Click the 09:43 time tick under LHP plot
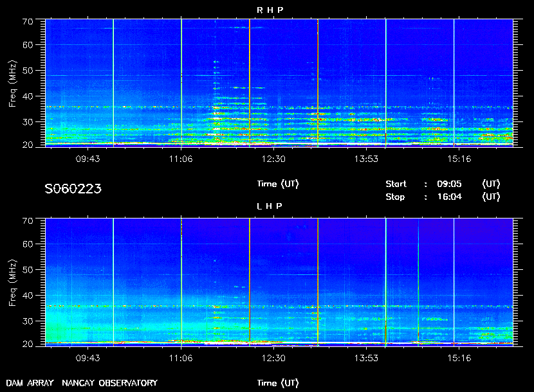 click(88, 359)
